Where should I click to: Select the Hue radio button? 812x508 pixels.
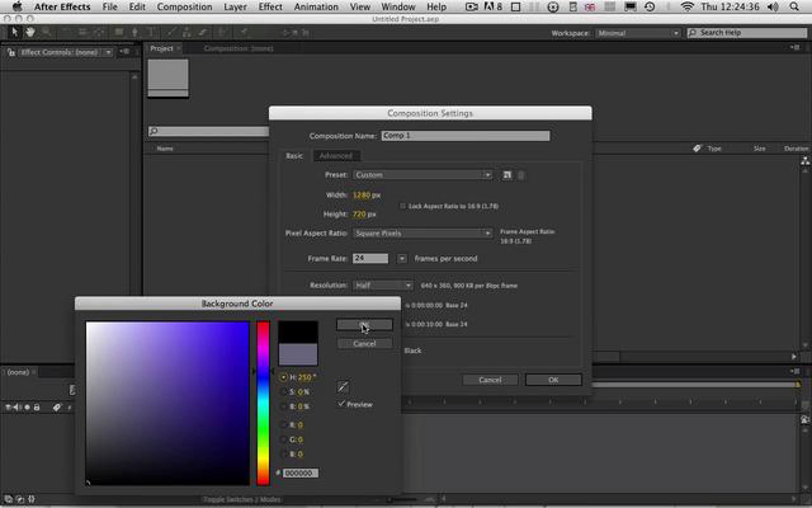point(284,377)
